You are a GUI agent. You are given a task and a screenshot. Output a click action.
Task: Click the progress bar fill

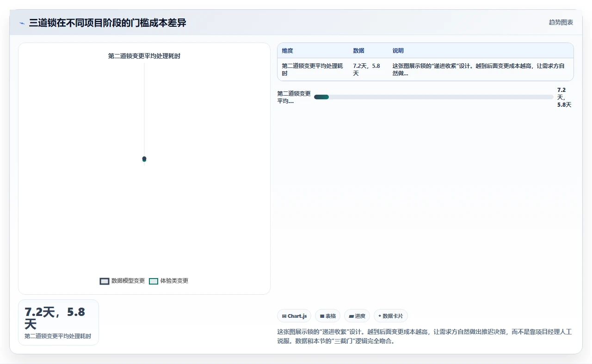point(321,97)
